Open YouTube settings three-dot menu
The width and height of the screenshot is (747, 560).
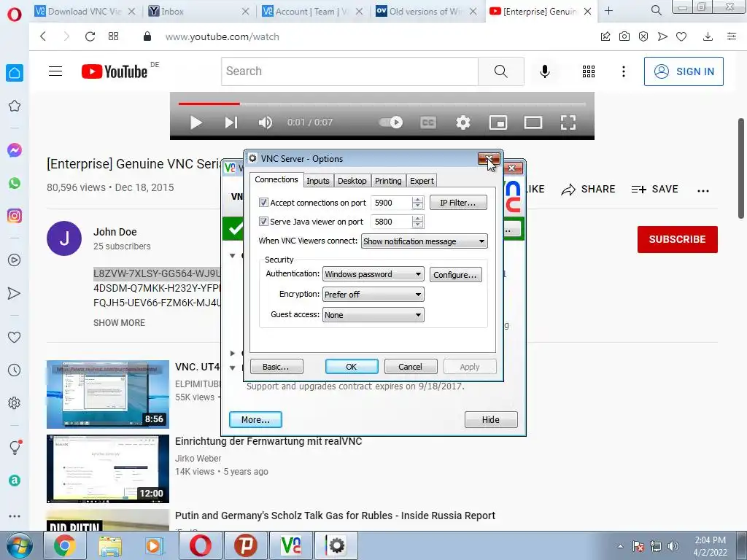coord(624,71)
